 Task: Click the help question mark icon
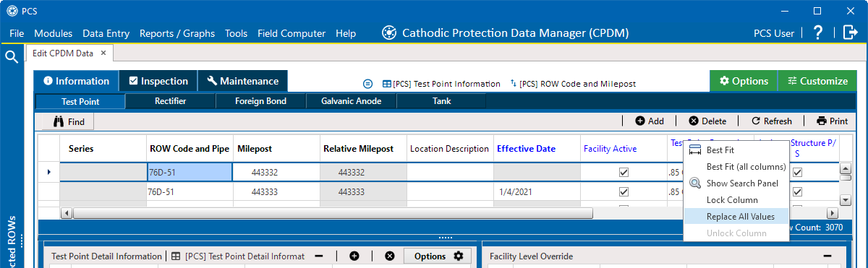click(x=818, y=33)
